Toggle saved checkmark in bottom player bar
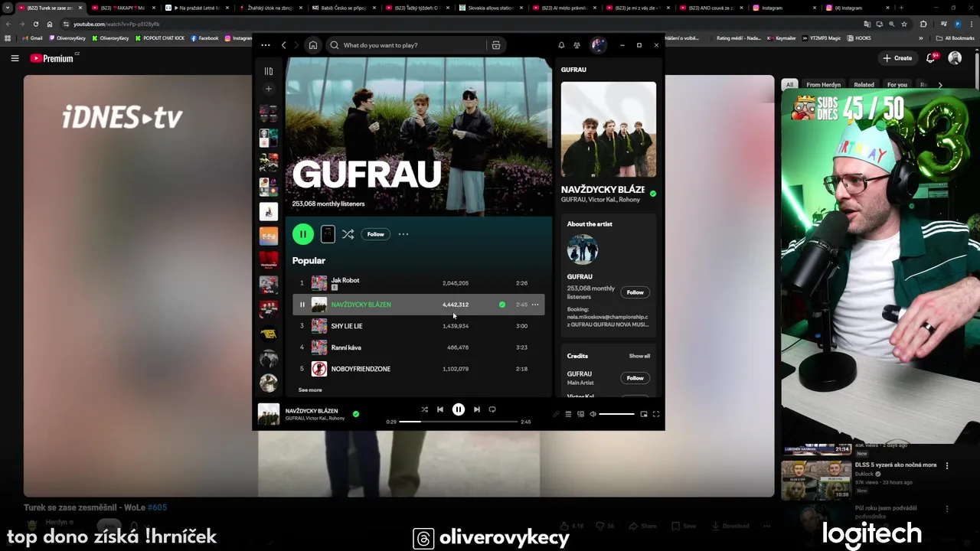This screenshot has width=980, height=551. coord(356,414)
